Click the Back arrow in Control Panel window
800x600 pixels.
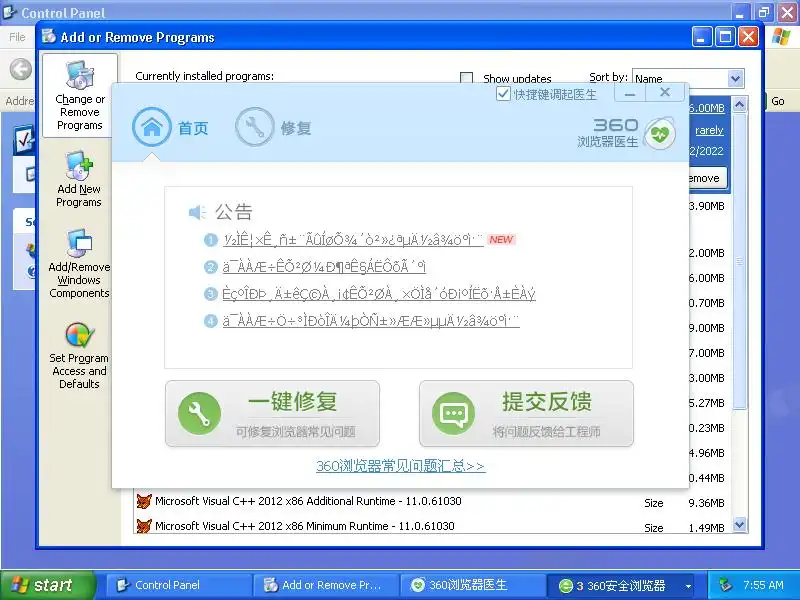pyautogui.click(x=21, y=69)
